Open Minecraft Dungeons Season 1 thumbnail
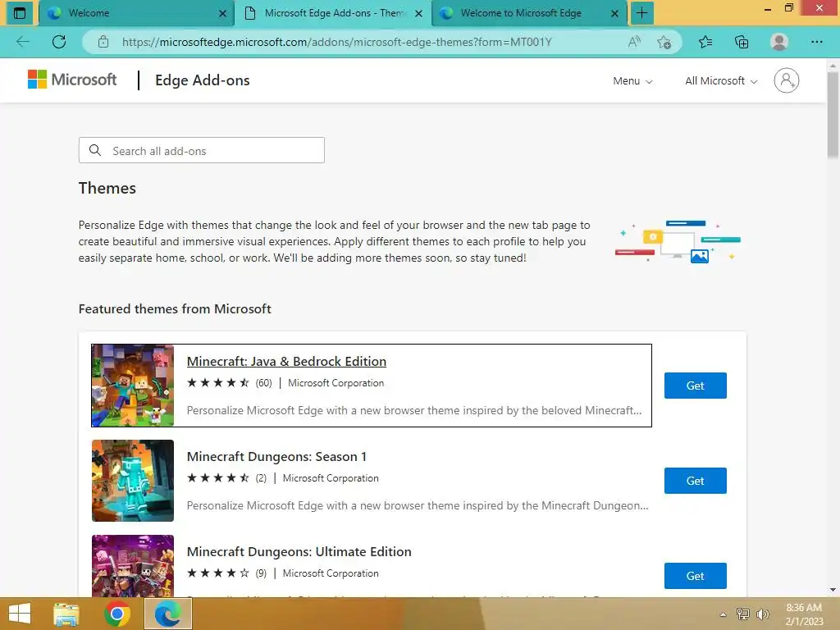 [133, 481]
